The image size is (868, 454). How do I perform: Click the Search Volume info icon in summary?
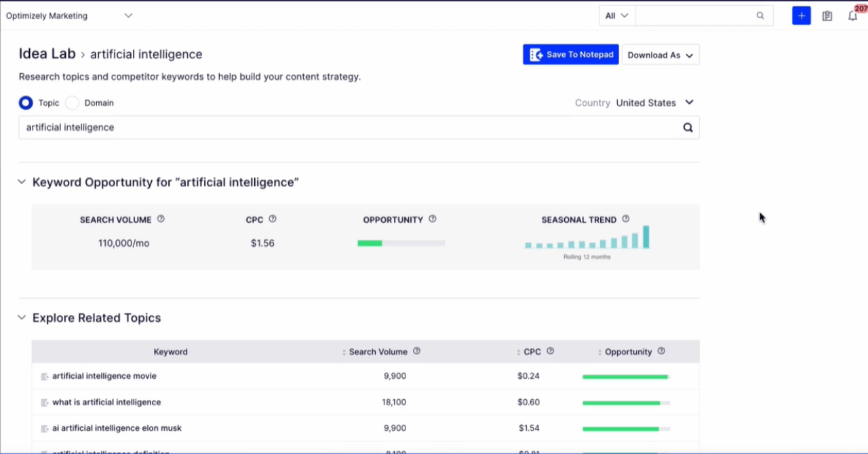tap(161, 219)
